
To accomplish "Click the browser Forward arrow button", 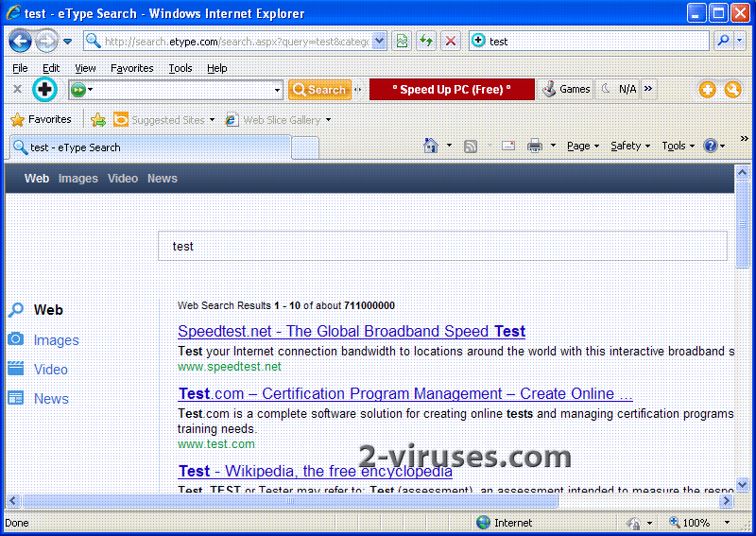I will [x=46, y=41].
